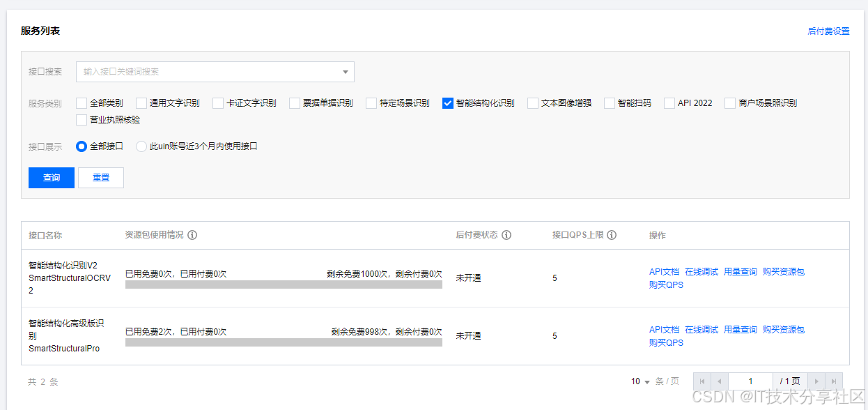Select 此uin账号近3个月内使用接口 radio option
Screen dimensions: 868x410
[141, 146]
